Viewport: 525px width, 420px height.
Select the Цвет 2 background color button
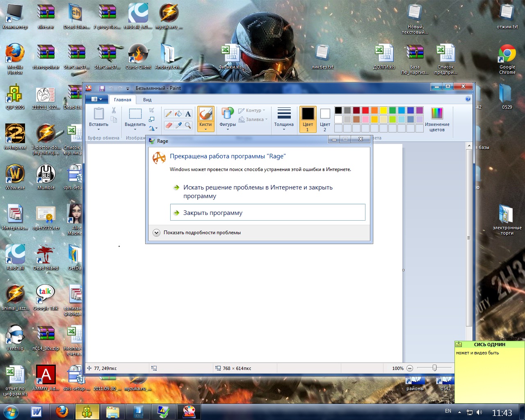tap(325, 119)
